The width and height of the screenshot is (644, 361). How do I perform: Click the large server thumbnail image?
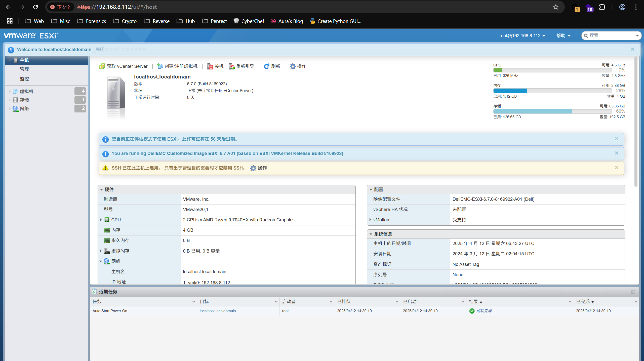click(116, 98)
